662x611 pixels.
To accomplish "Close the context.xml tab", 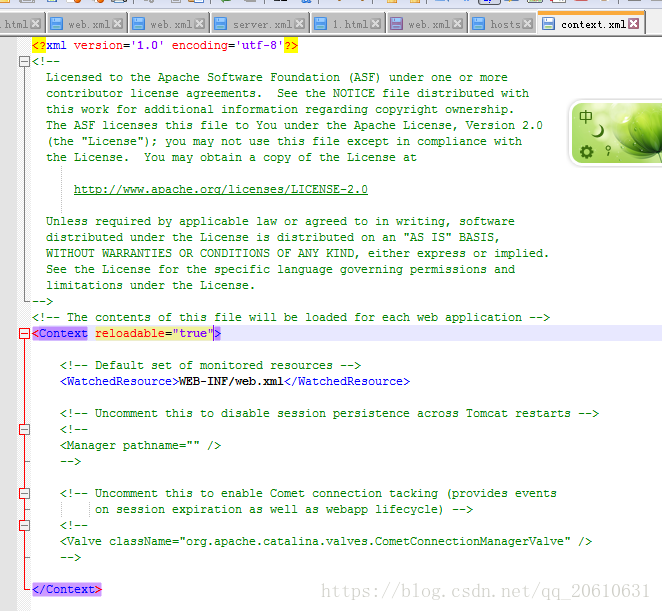I will click(633, 24).
